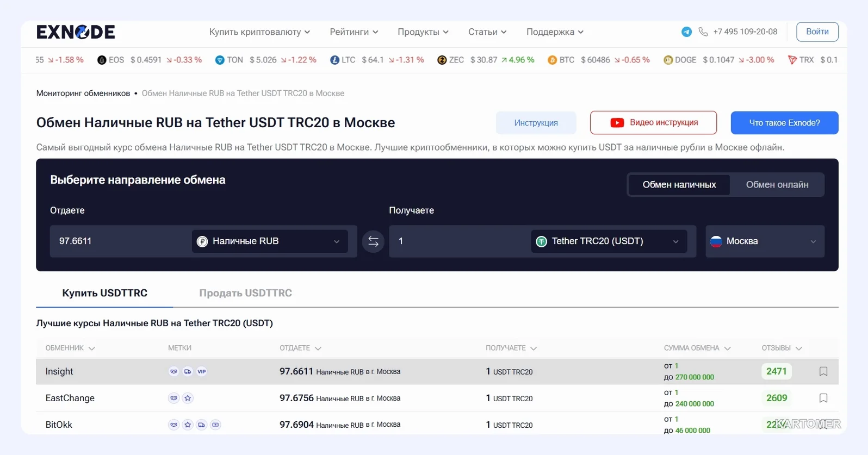Click the LTC coin icon in ticker

(334, 60)
